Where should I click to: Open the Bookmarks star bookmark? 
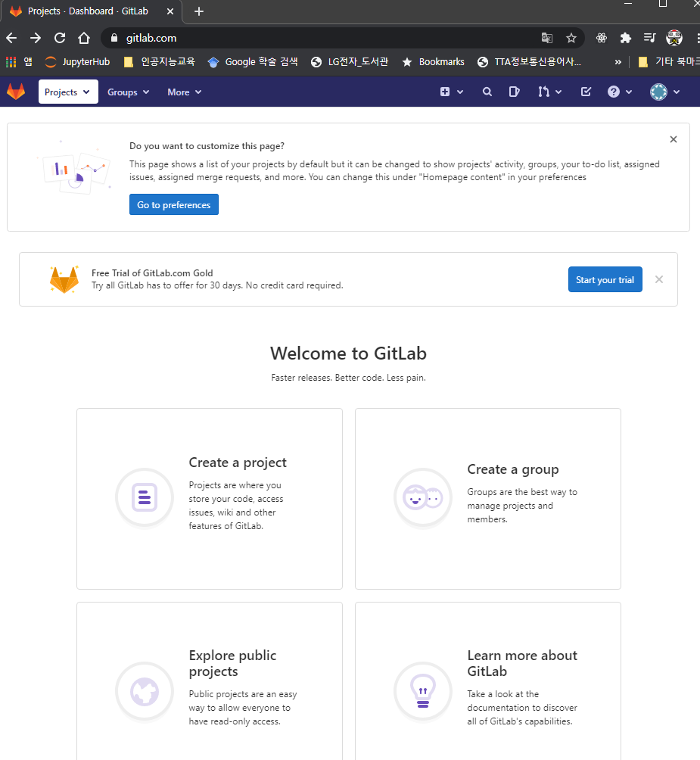click(x=434, y=61)
